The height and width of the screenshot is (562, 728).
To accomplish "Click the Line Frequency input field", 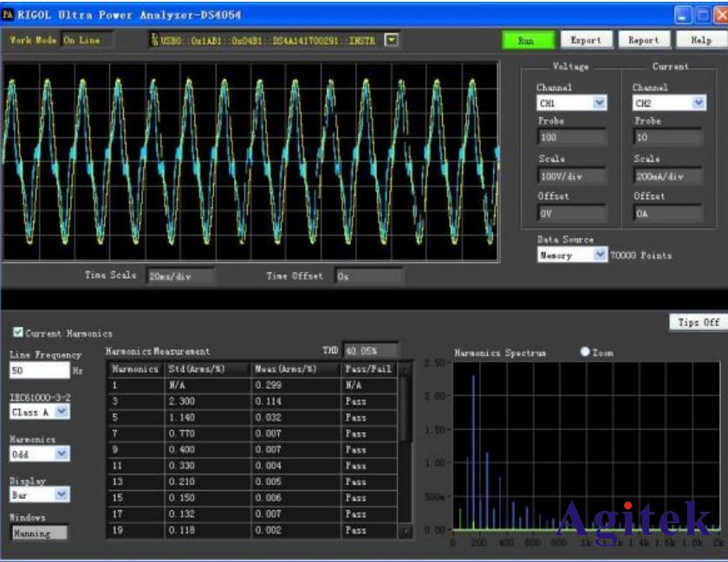I will click(x=39, y=371).
